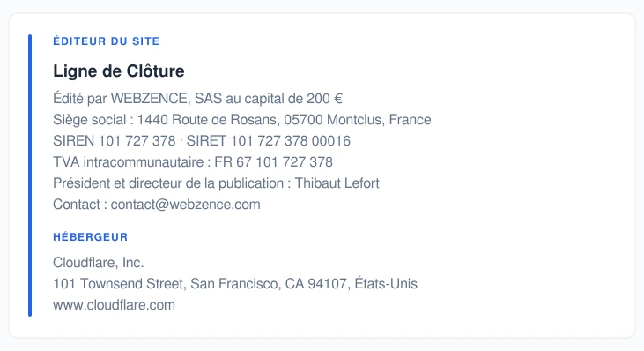Click the Cloudflare, Inc. host name
Viewport: 644px width, 351px height.
98,263
